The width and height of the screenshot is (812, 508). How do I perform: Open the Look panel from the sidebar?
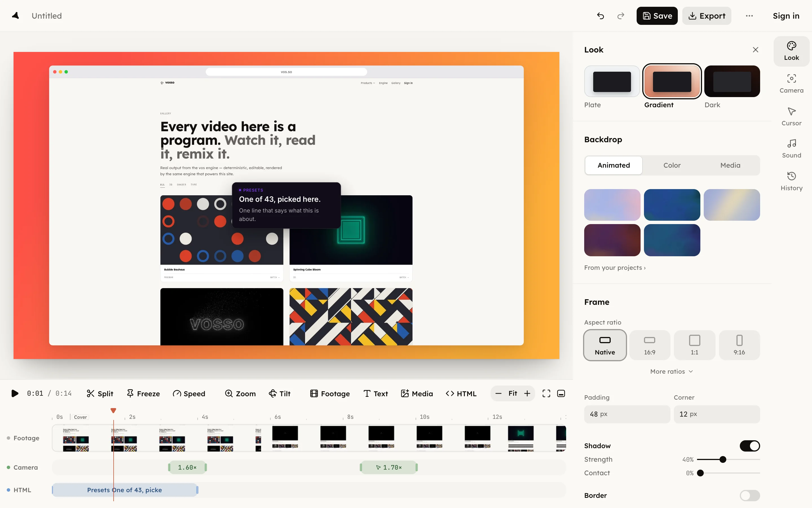(791, 51)
